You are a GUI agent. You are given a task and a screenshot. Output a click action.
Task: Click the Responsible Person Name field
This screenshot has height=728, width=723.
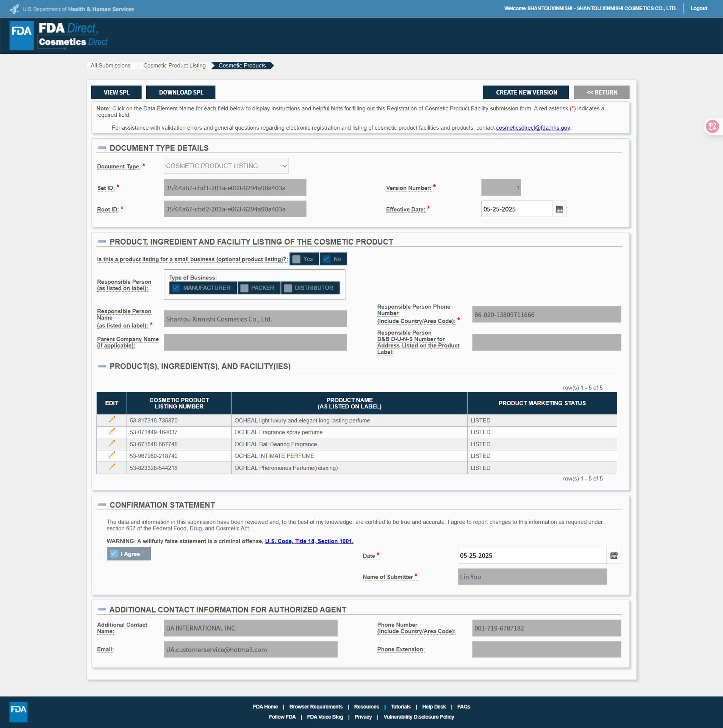255,319
